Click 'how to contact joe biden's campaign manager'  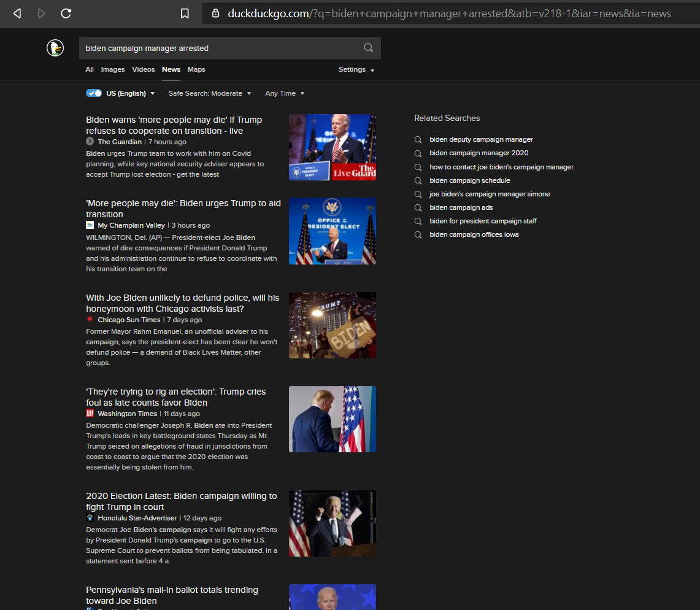pyautogui.click(x=501, y=167)
